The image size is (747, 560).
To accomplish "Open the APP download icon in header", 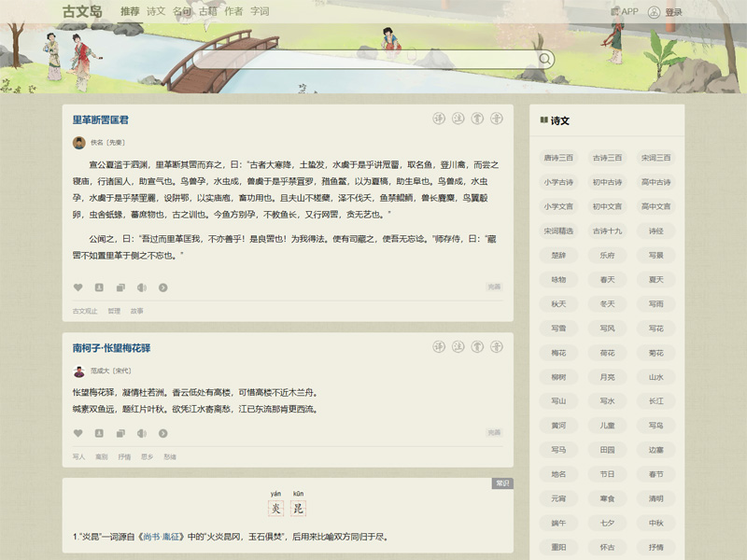I will (615, 12).
